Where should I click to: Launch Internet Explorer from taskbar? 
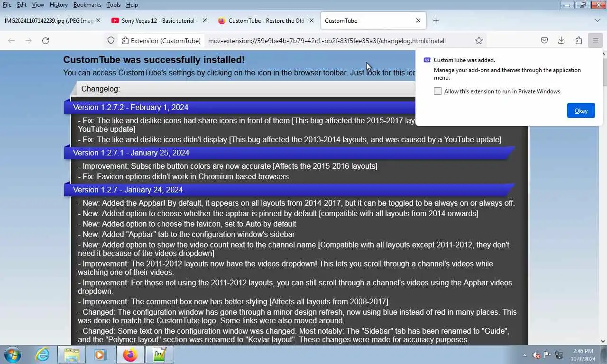[x=42, y=355]
